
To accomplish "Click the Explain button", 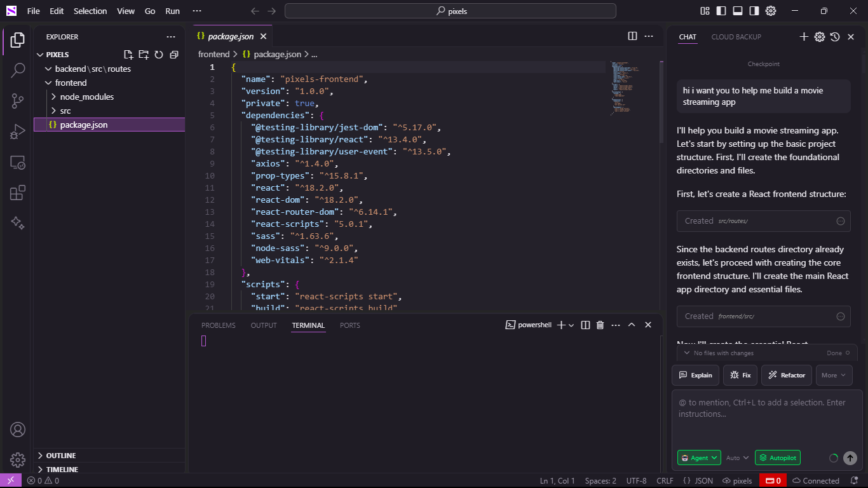I will (x=696, y=376).
